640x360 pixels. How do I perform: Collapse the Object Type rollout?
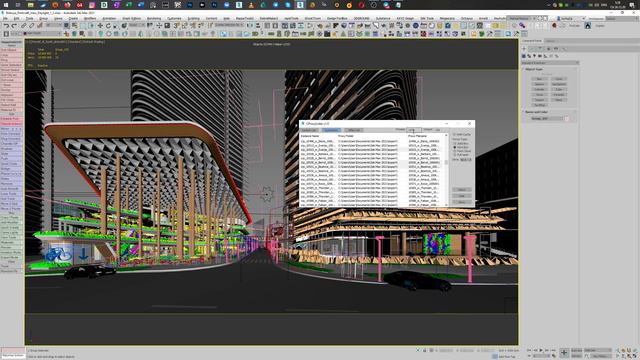(x=534, y=69)
